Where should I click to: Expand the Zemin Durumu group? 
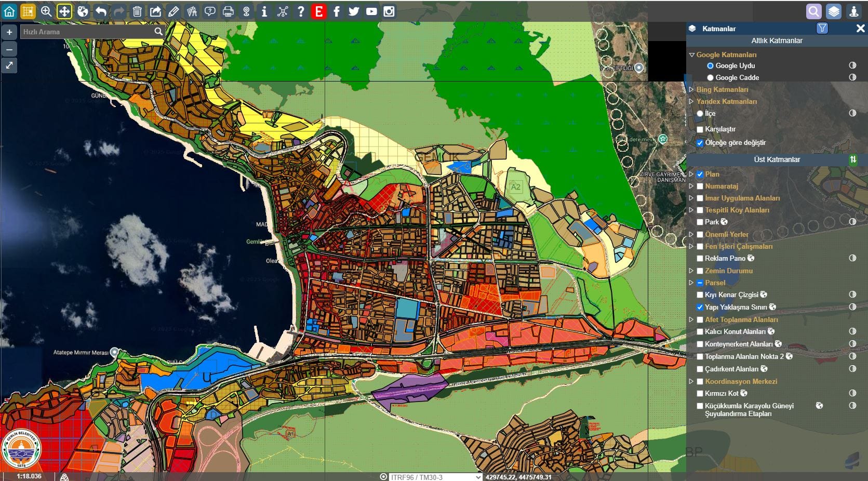(x=691, y=271)
